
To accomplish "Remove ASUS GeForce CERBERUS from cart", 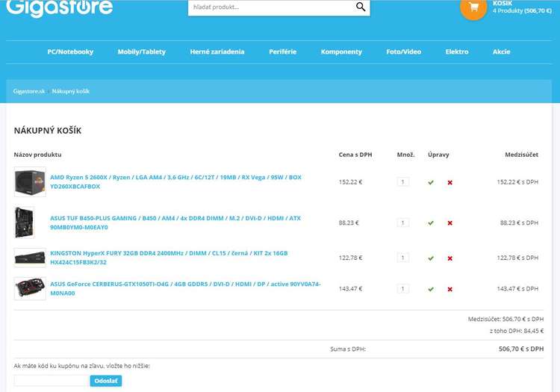I will [x=450, y=289].
